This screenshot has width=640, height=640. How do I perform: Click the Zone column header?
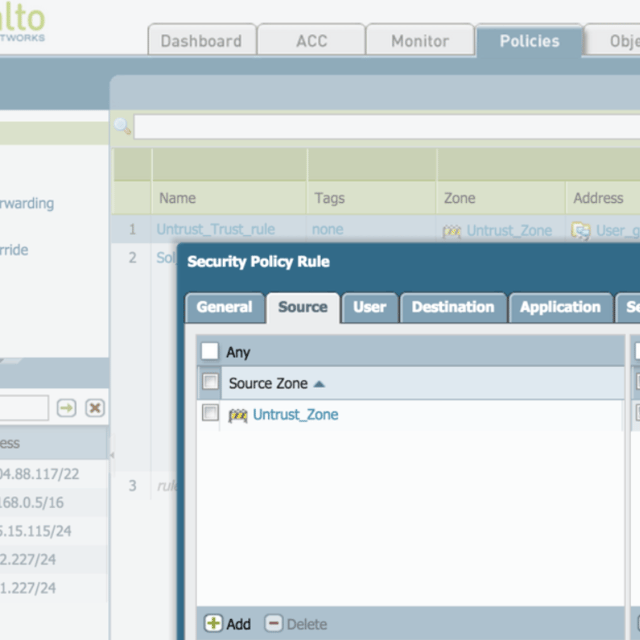point(501,198)
